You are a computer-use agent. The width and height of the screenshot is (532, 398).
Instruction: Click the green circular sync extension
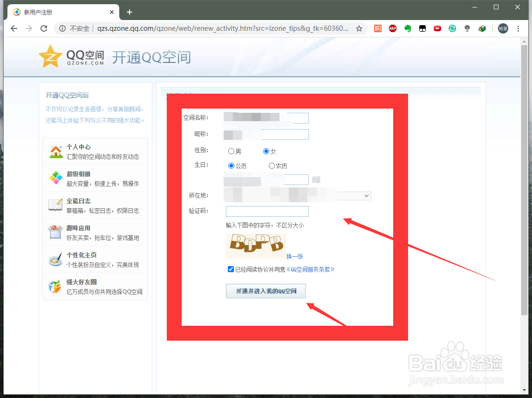pos(452,28)
